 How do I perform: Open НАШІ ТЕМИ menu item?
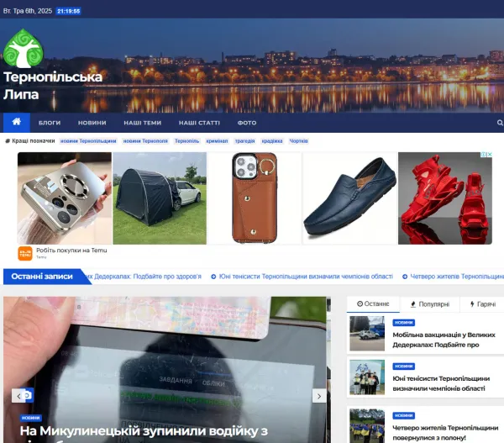point(143,123)
